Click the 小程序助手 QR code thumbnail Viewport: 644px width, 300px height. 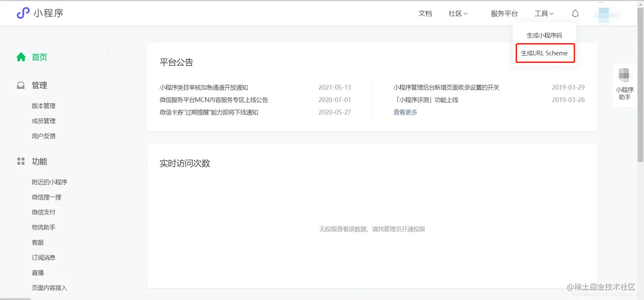click(624, 75)
